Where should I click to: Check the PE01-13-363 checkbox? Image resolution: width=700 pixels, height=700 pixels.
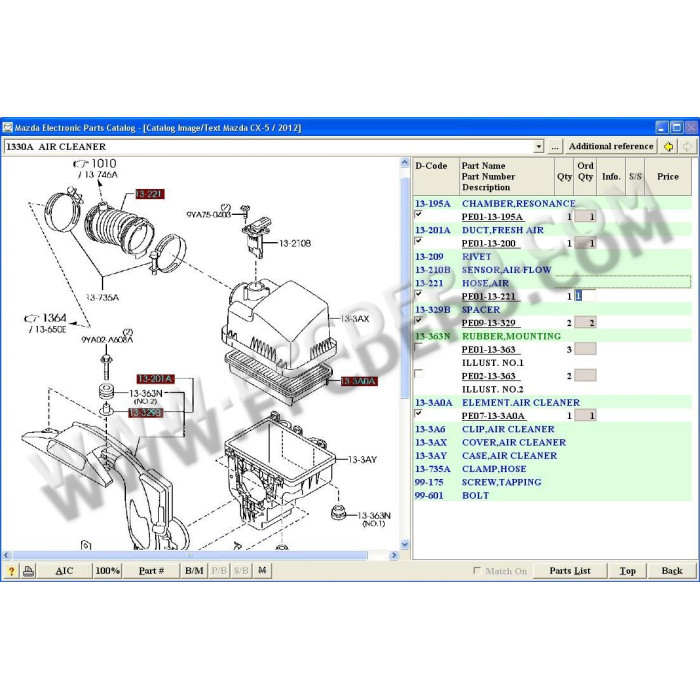tap(418, 347)
